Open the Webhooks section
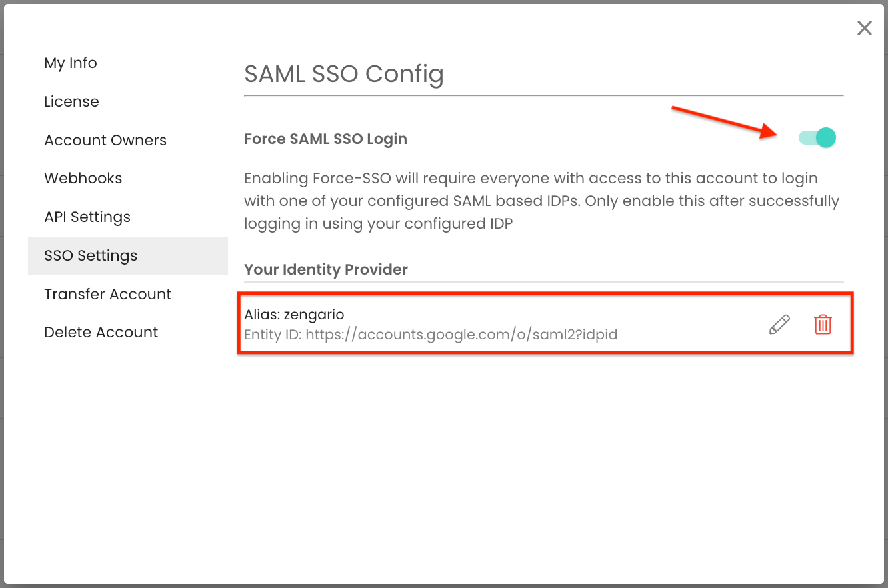Screen dimensions: 888x588 point(83,178)
